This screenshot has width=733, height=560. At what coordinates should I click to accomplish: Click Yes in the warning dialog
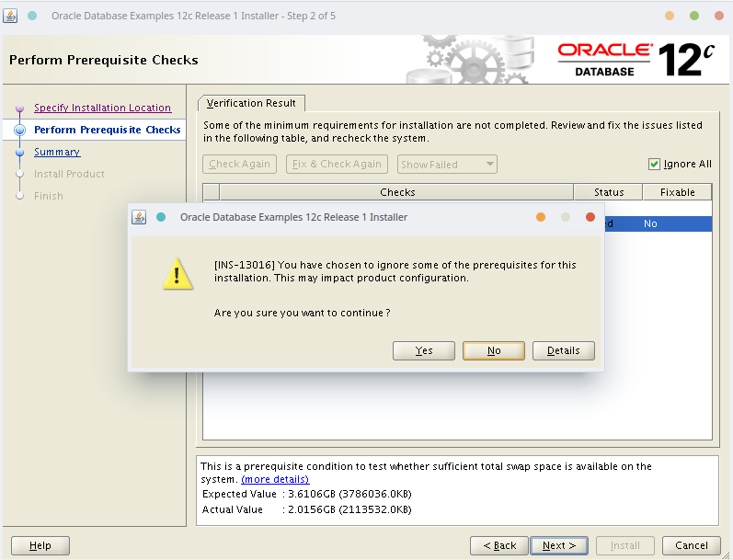424,350
